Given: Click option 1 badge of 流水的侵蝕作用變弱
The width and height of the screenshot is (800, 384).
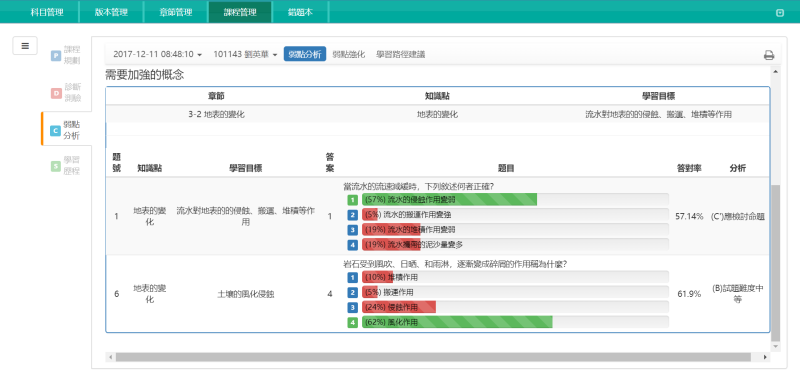Looking at the screenshot, I should coord(353,200).
